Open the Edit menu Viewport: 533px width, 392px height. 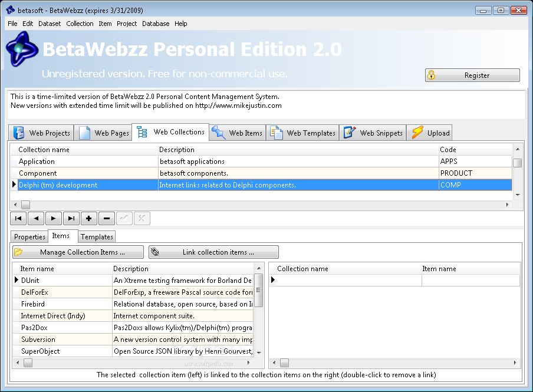coord(28,24)
